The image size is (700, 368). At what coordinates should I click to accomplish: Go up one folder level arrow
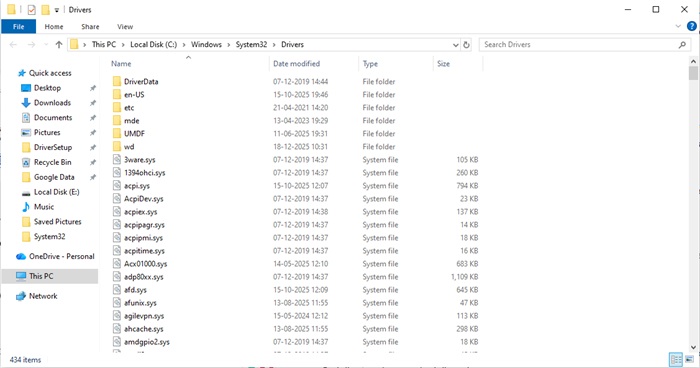[58, 45]
